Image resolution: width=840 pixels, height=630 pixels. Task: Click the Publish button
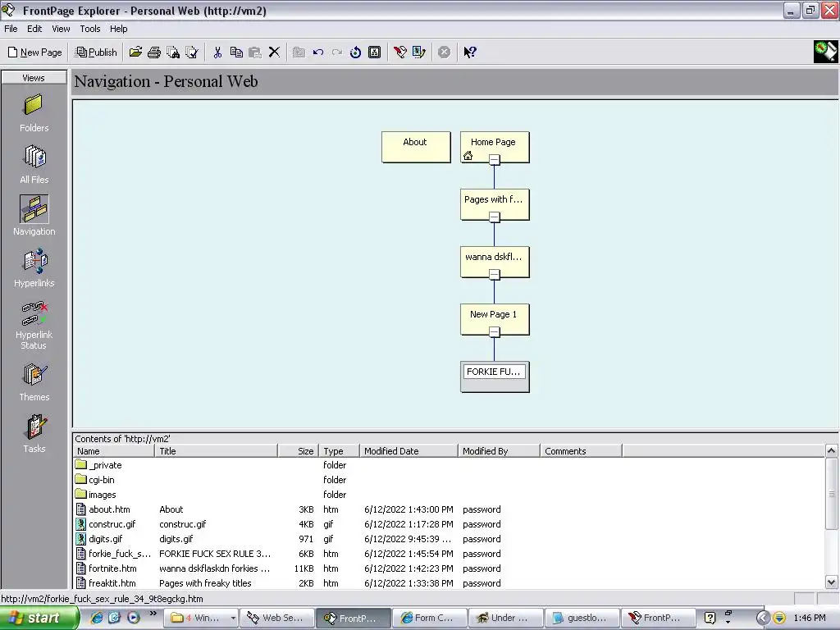click(97, 52)
